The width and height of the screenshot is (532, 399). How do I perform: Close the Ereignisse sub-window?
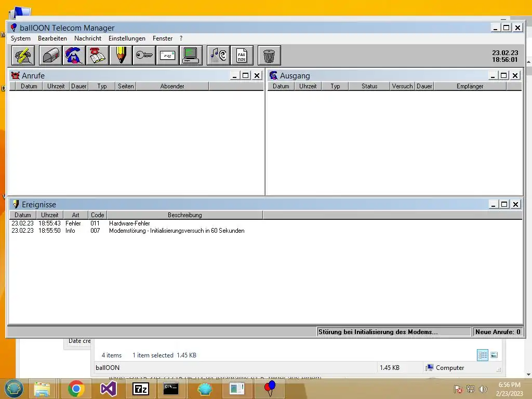(515, 204)
